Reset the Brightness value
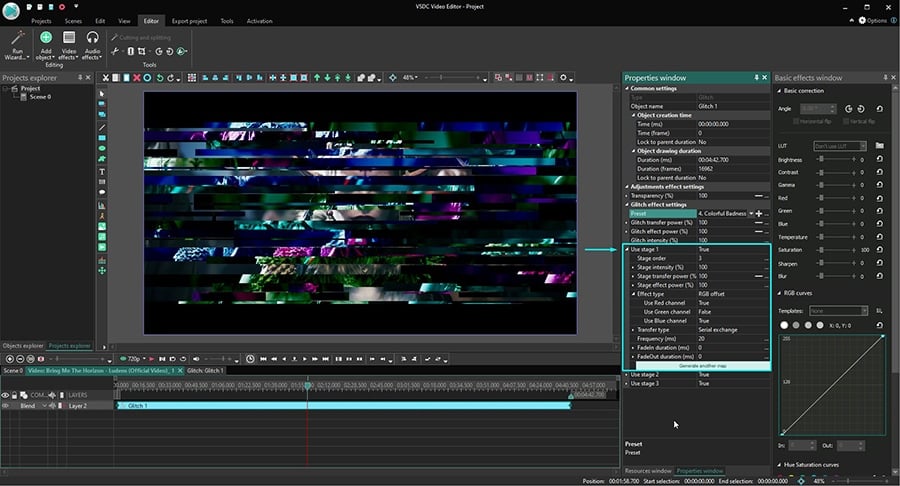The image size is (900, 486). tap(879, 159)
